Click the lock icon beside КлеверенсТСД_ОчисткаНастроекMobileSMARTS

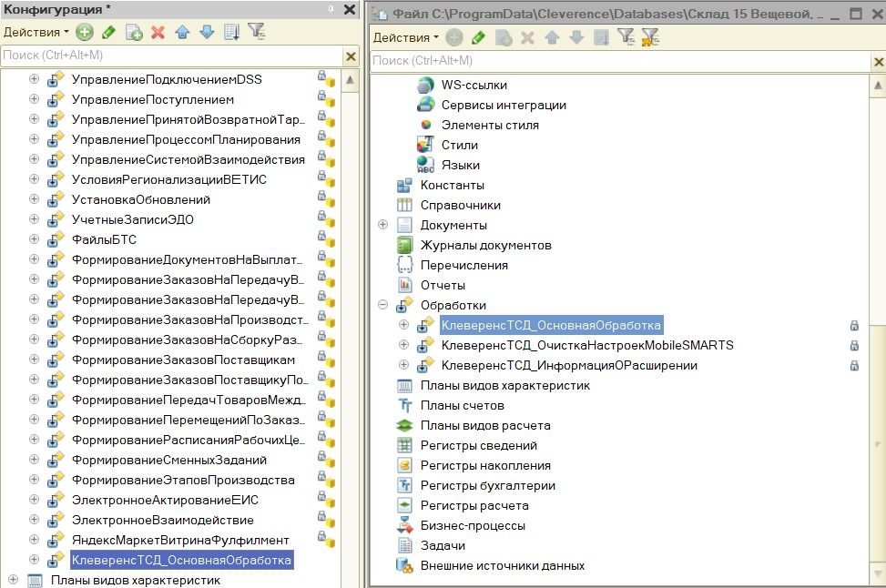(x=854, y=346)
